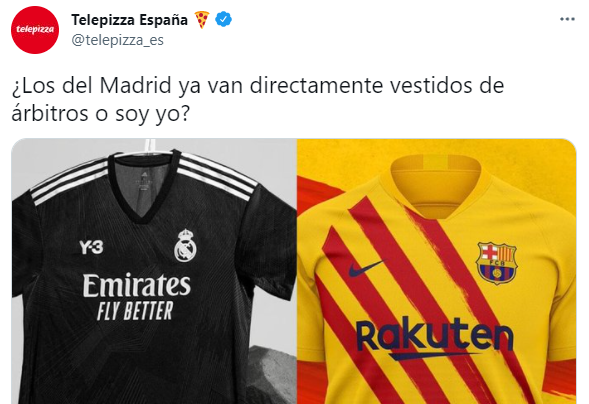Viewport: 589px width, 404px height.
Task: Click the tweet text about Madrid
Action: [257, 99]
